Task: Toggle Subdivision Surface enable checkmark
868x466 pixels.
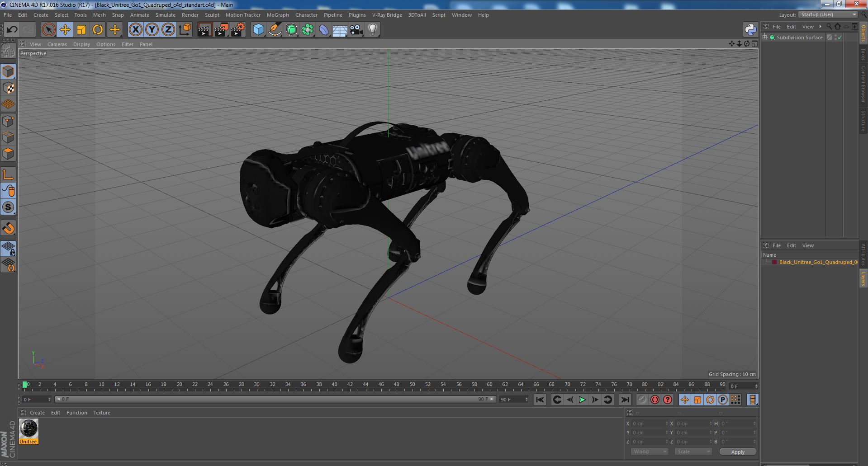Action: click(x=840, y=38)
